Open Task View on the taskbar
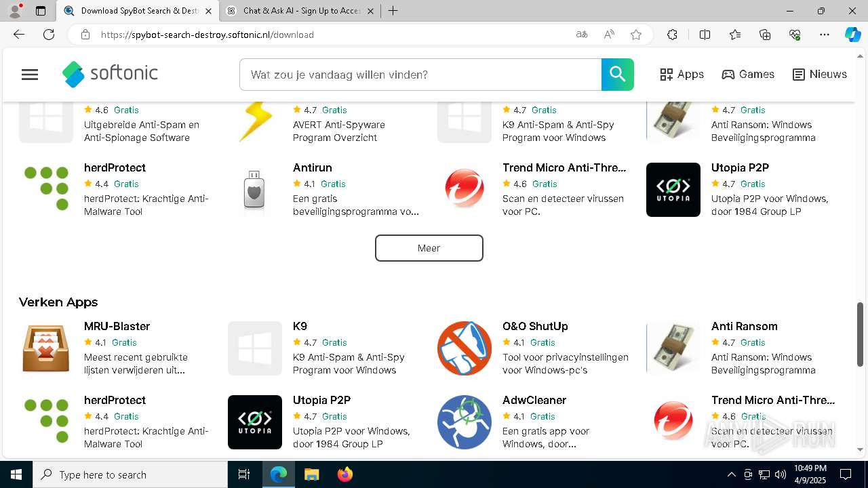The height and width of the screenshot is (488, 868). (x=244, y=474)
